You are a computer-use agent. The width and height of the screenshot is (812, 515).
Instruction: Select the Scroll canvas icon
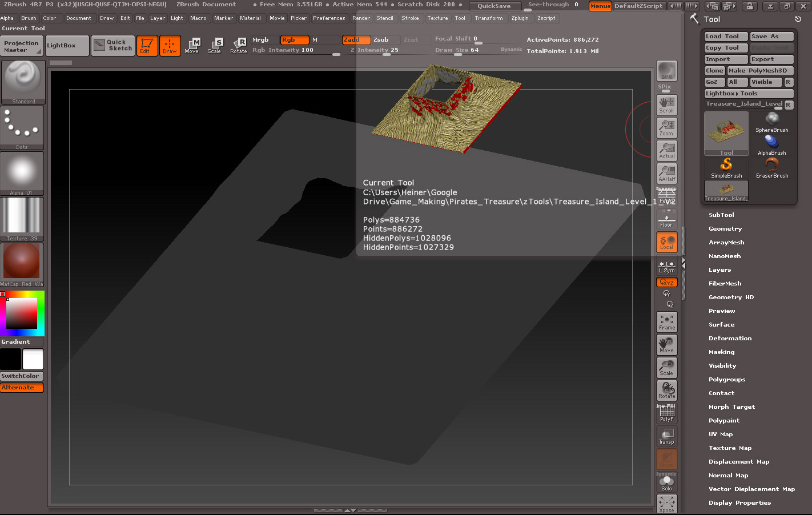tap(666, 103)
